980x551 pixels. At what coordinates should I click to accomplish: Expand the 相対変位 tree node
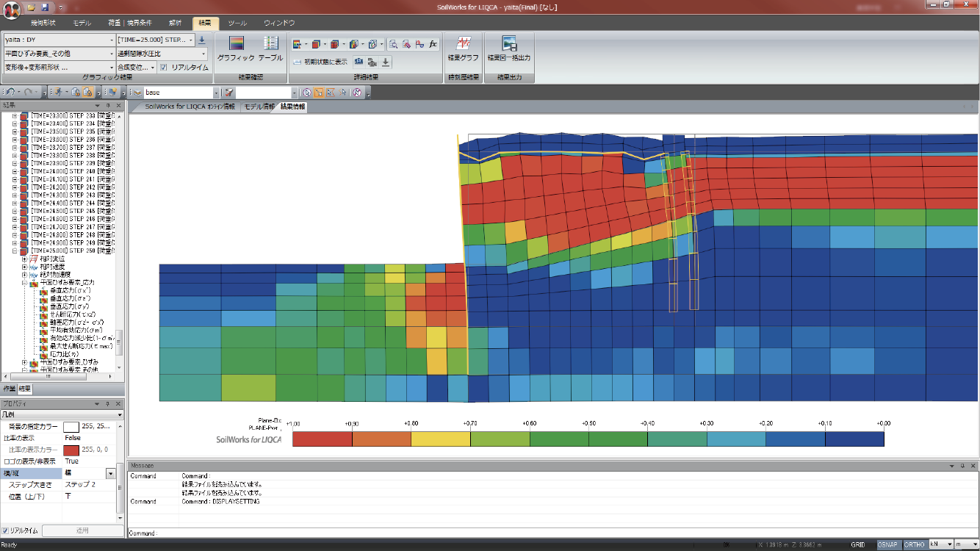(x=24, y=259)
